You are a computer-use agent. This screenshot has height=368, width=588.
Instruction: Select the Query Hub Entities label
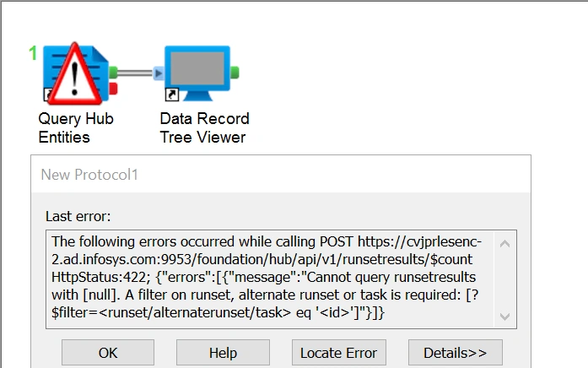75,127
